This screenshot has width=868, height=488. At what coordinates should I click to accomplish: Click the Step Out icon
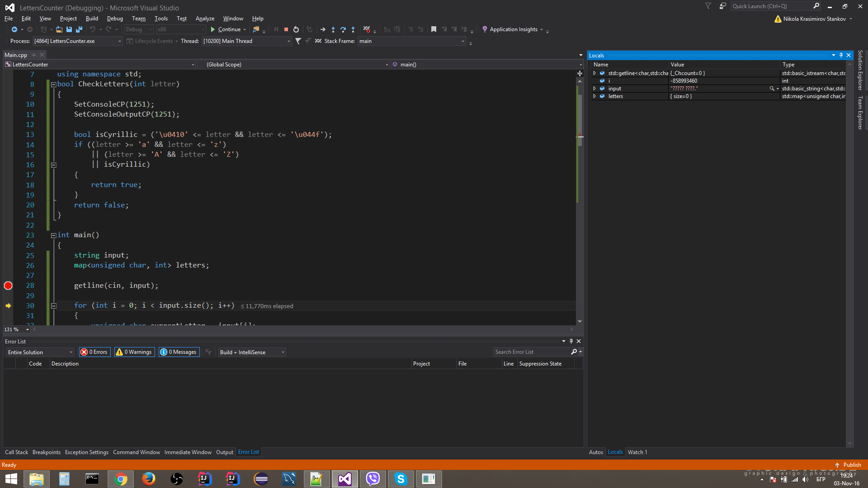[353, 29]
